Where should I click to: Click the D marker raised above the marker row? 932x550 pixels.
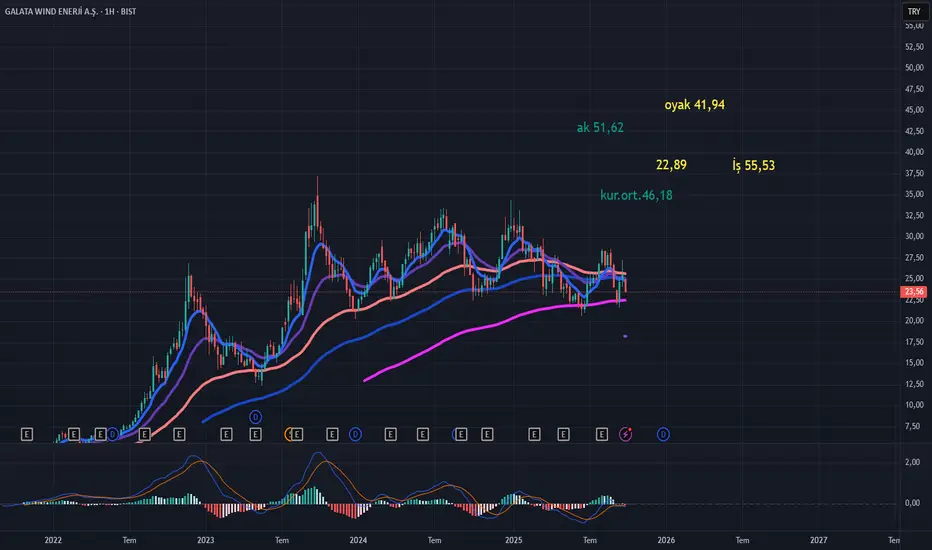pos(255,417)
